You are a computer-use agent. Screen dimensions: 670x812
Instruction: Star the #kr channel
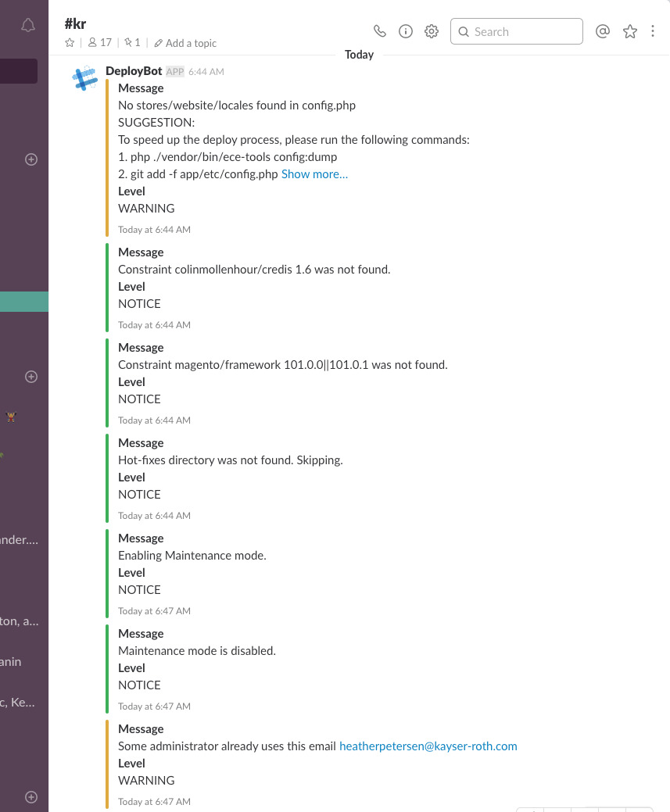click(x=69, y=43)
